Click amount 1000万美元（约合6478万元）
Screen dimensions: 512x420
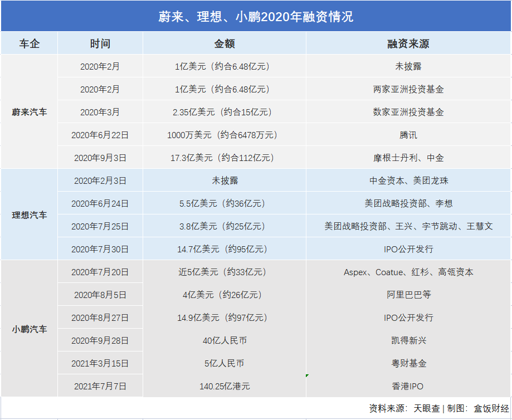click(x=225, y=135)
